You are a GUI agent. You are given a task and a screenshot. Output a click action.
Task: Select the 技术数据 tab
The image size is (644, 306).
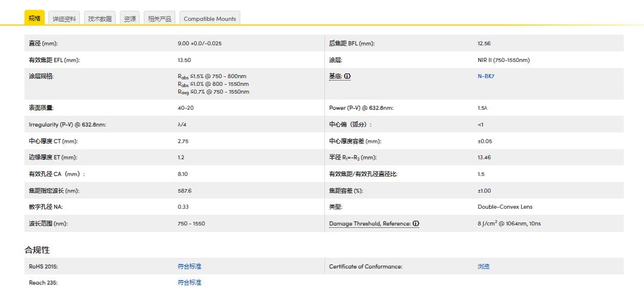pyautogui.click(x=100, y=19)
